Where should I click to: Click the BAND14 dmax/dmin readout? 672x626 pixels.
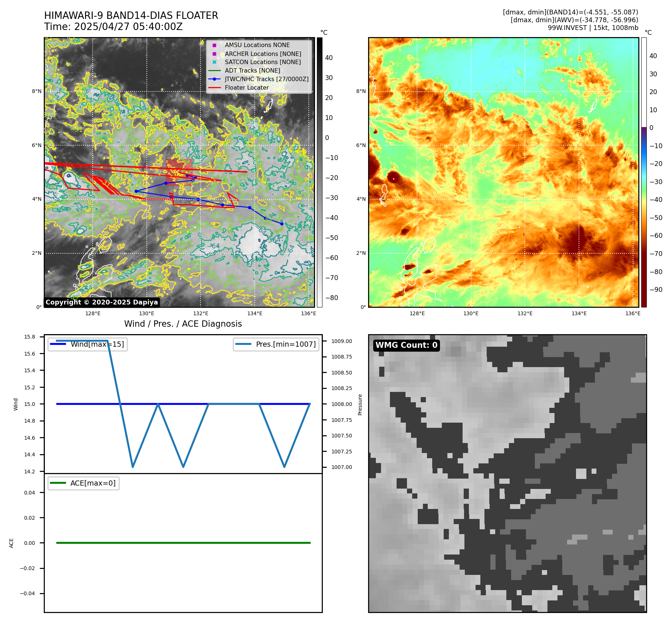570,12
